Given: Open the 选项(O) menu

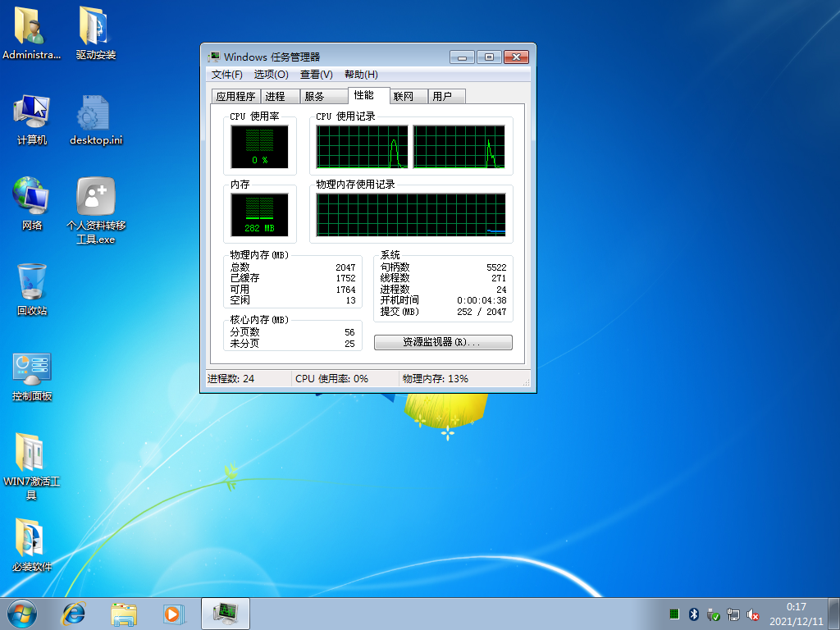Looking at the screenshot, I should (x=271, y=75).
